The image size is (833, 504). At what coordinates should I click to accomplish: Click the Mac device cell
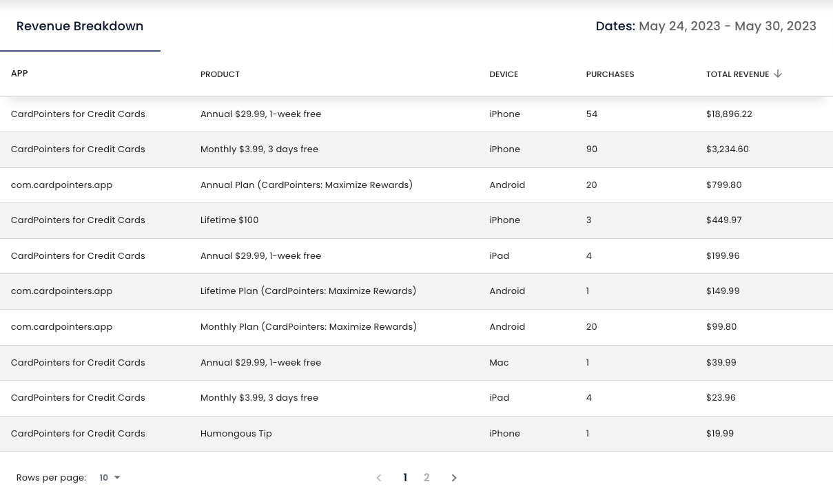[499, 363]
